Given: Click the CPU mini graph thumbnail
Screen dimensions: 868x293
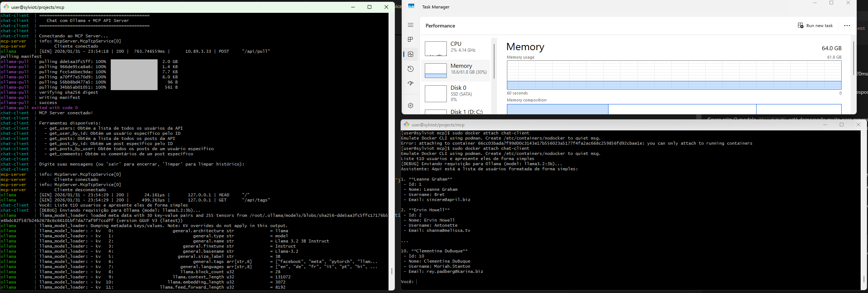Looking at the screenshot, I should click(435, 48).
